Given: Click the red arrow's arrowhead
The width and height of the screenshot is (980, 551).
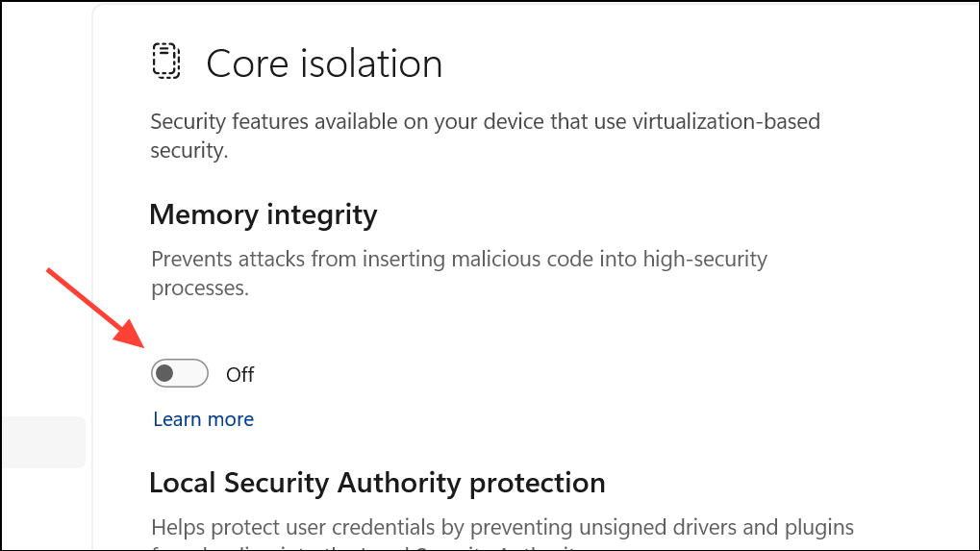Looking at the screenshot, I should tap(137, 338).
